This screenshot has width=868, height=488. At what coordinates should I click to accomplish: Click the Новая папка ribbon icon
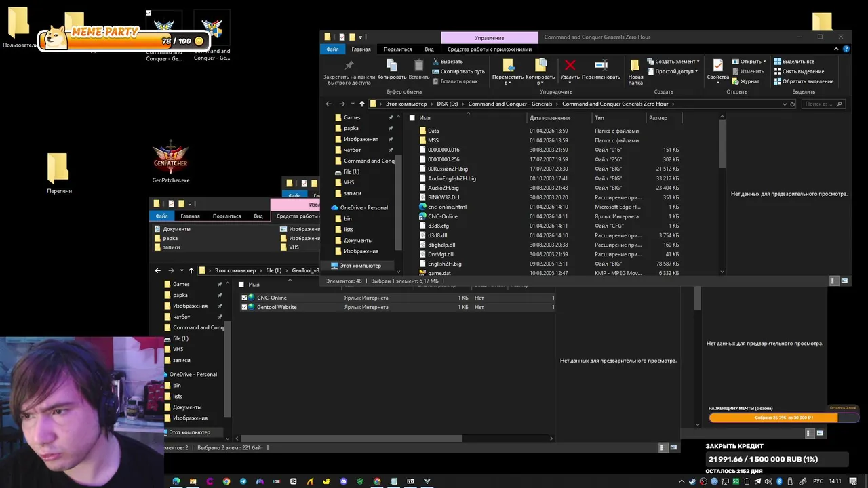(635, 65)
